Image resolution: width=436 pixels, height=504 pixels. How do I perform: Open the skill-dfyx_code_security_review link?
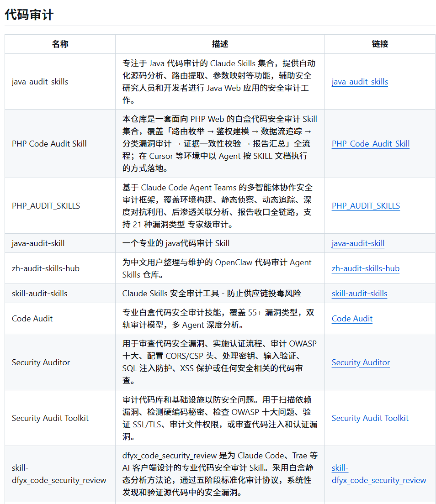pos(379,474)
